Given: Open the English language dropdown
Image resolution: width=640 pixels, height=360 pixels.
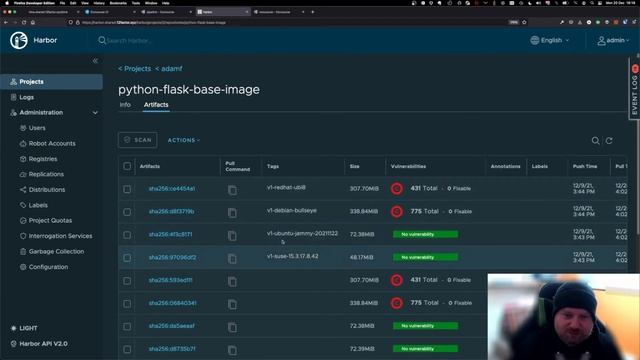Looking at the screenshot, I should click(550, 40).
